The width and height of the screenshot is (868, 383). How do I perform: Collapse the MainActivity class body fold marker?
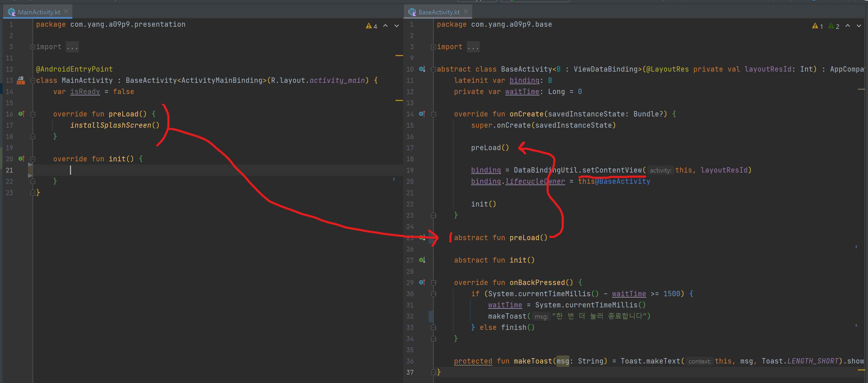click(33, 80)
